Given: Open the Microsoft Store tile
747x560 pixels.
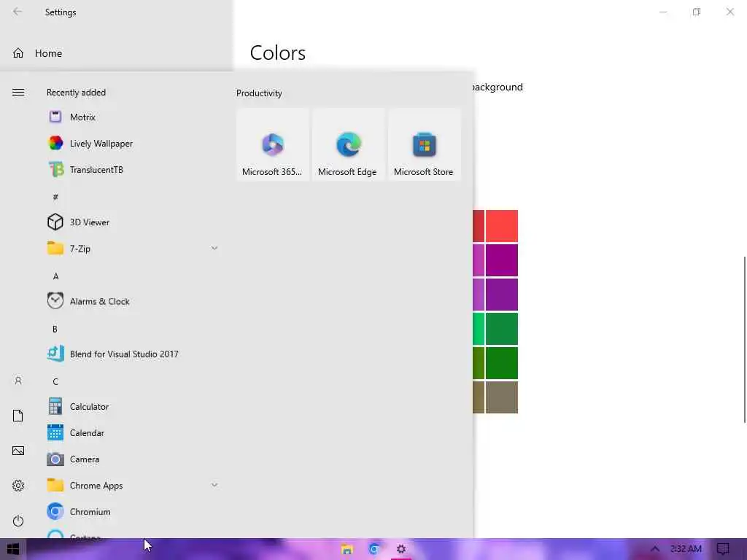Looking at the screenshot, I should (x=424, y=145).
